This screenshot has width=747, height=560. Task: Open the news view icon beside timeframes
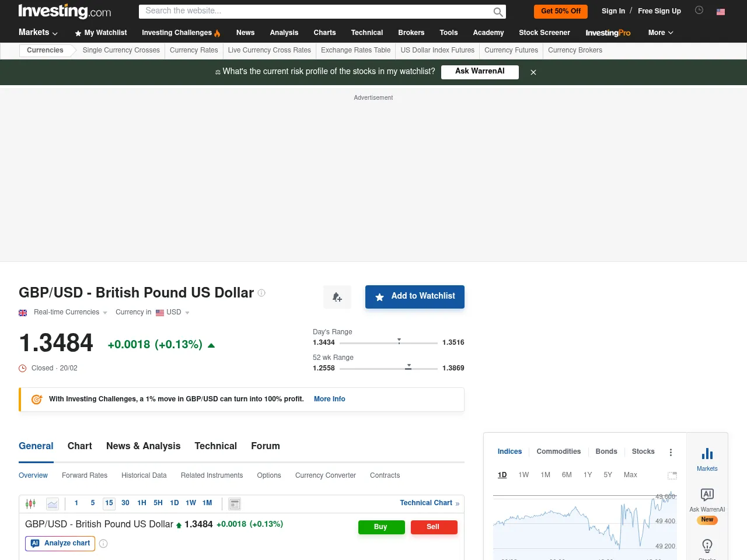(x=235, y=503)
